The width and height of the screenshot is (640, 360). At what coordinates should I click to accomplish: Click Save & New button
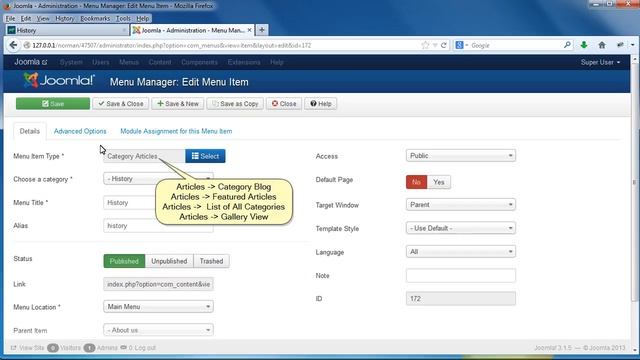pos(178,104)
